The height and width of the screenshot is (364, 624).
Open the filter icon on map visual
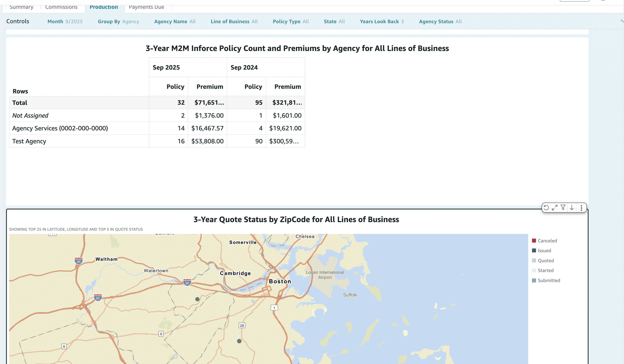pos(563,207)
